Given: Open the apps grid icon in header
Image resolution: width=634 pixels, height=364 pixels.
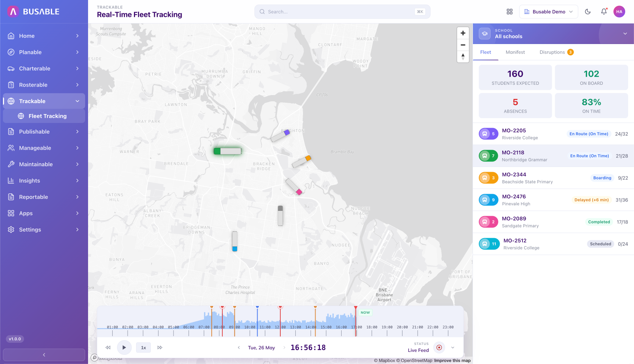Looking at the screenshot, I should (x=510, y=12).
